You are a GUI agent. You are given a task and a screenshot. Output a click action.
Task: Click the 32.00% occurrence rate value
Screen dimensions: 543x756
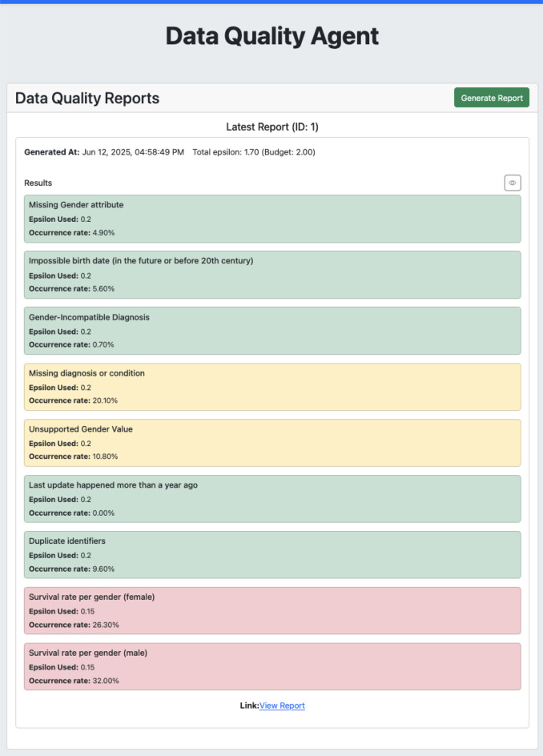tap(106, 680)
